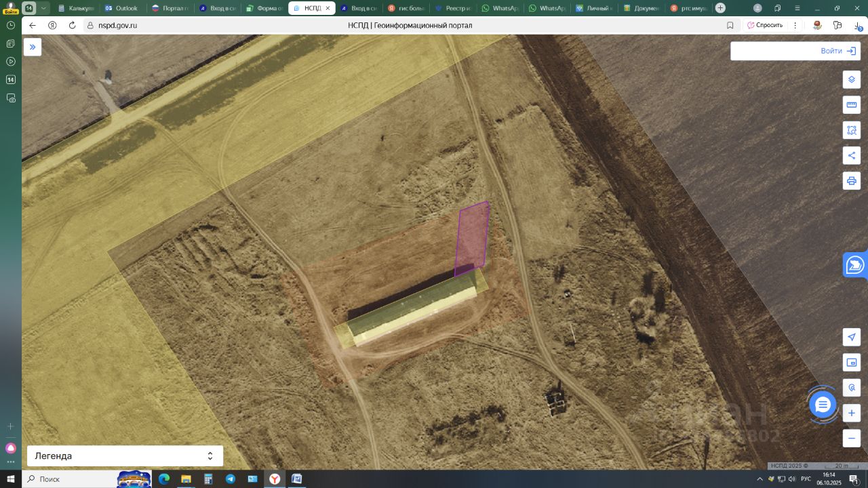Open the round chat support bubble

pyautogui.click(x=823, y=405)
